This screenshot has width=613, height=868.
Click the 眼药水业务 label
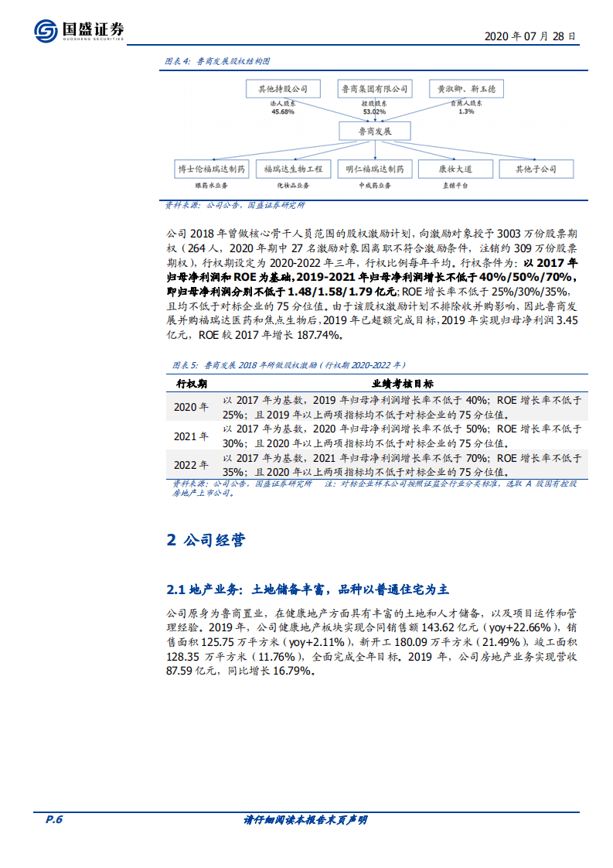[211, 186]
